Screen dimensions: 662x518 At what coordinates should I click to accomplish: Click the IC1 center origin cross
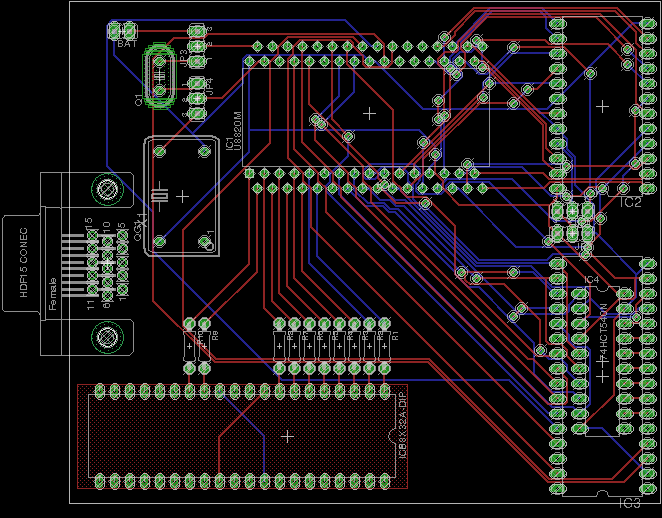(x=369, y=113)
